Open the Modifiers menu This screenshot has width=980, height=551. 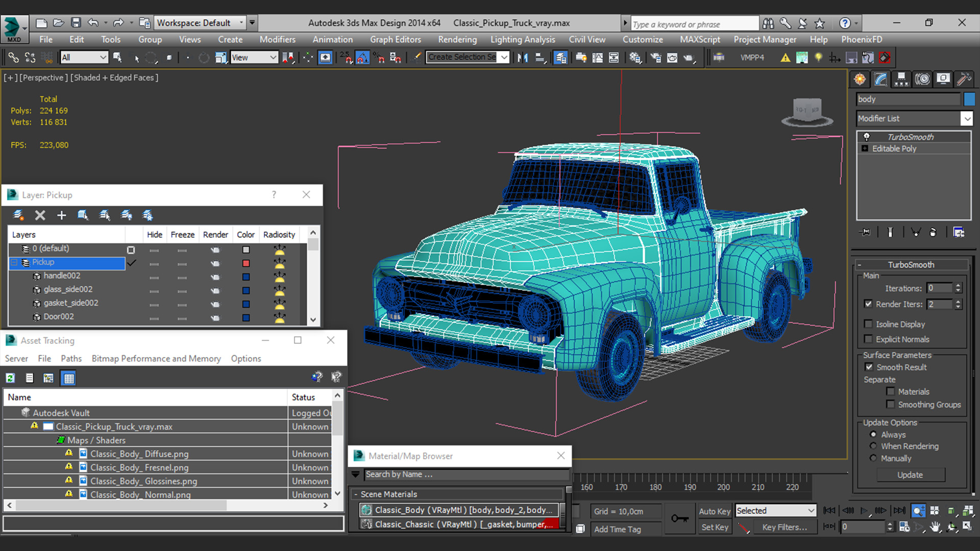[x=277, y=39]
